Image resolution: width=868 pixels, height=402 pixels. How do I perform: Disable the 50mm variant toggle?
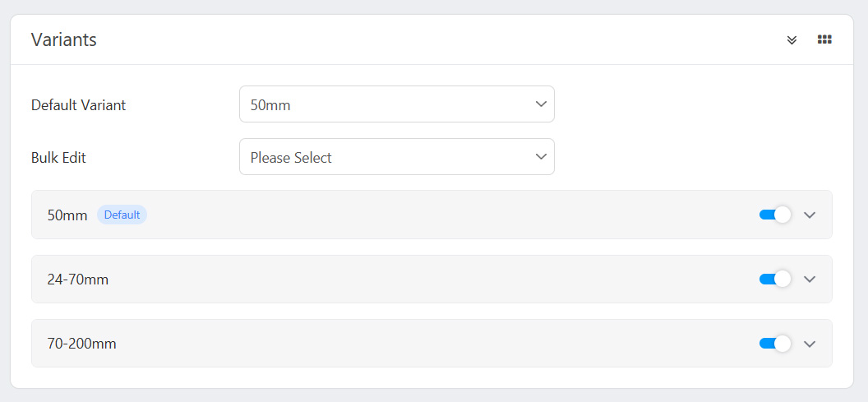775,215
